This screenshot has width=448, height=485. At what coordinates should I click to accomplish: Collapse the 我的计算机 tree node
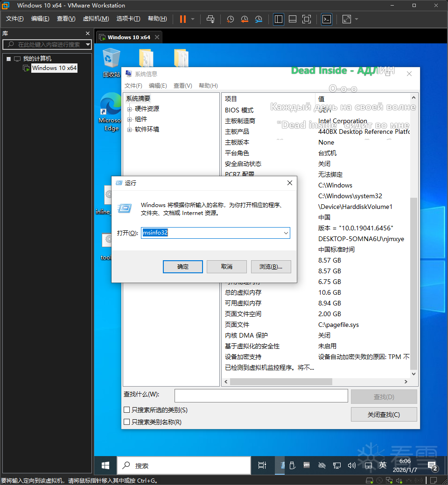9,59
